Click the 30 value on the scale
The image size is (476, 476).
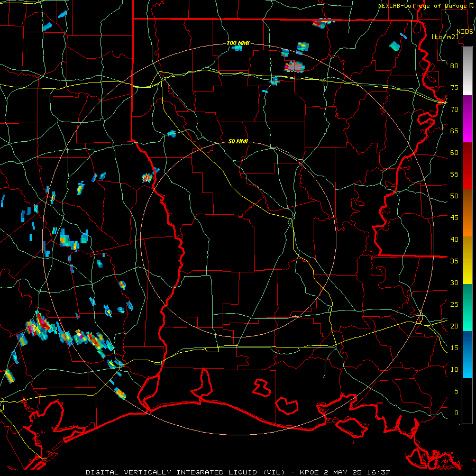(454, 282)
